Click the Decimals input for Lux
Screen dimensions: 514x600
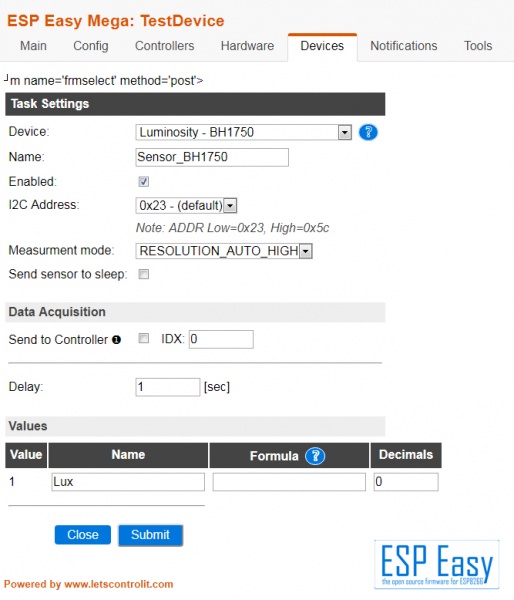pyautogui.click(x=406, y=482)
